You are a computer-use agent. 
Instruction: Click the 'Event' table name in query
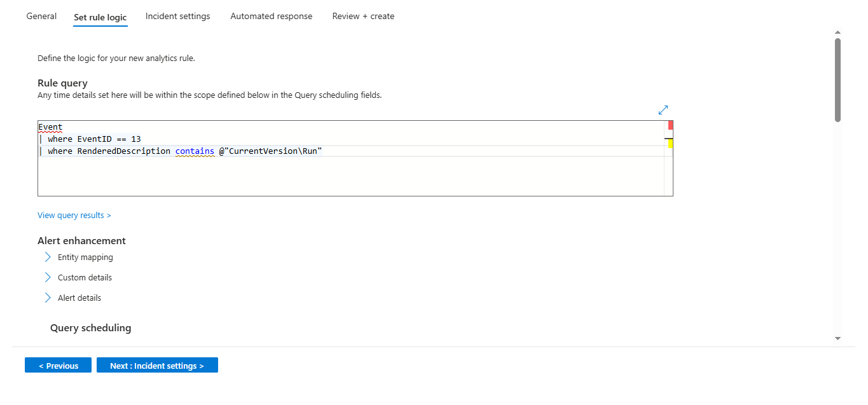tap(50, 127)
